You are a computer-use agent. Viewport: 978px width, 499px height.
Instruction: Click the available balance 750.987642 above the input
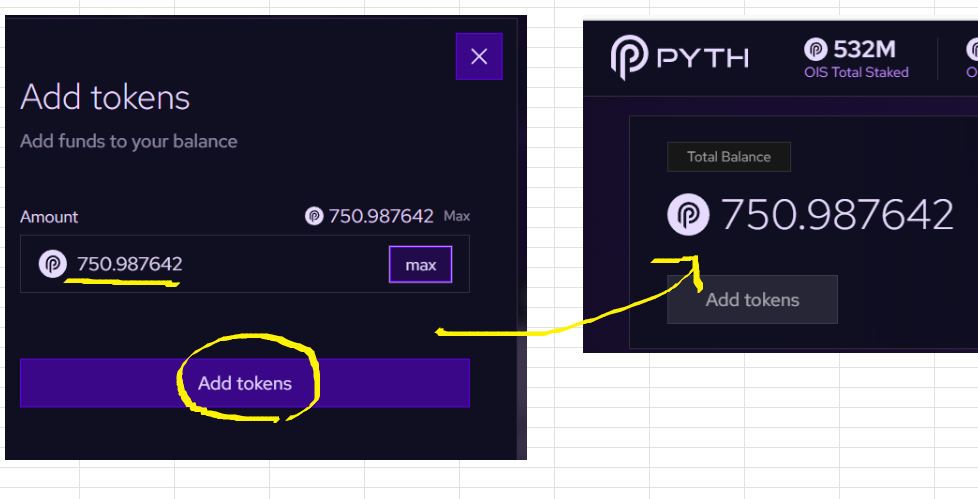pyautogui.click(x=381, y=216)
